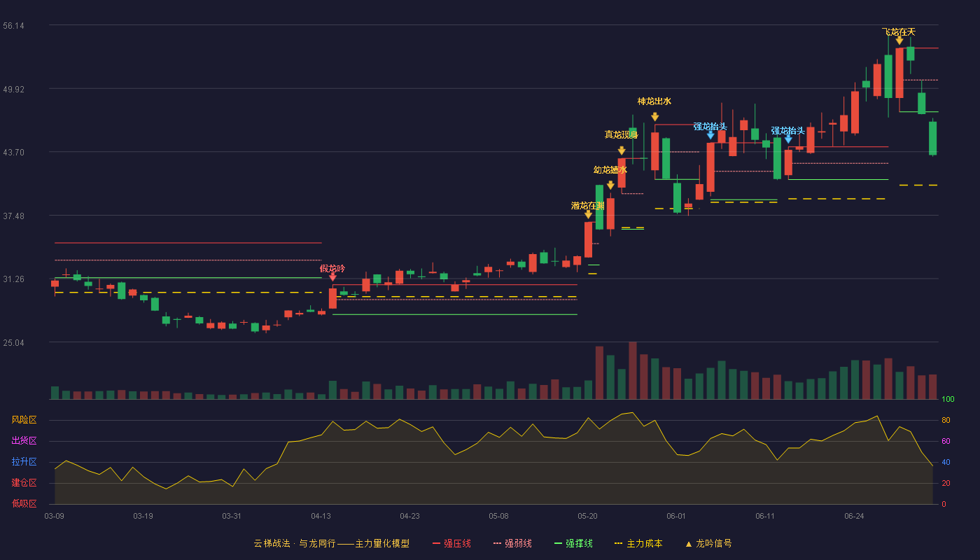Click the red arrow under 假龙吟
The image size is (980, 560).
tap(332, 277)
